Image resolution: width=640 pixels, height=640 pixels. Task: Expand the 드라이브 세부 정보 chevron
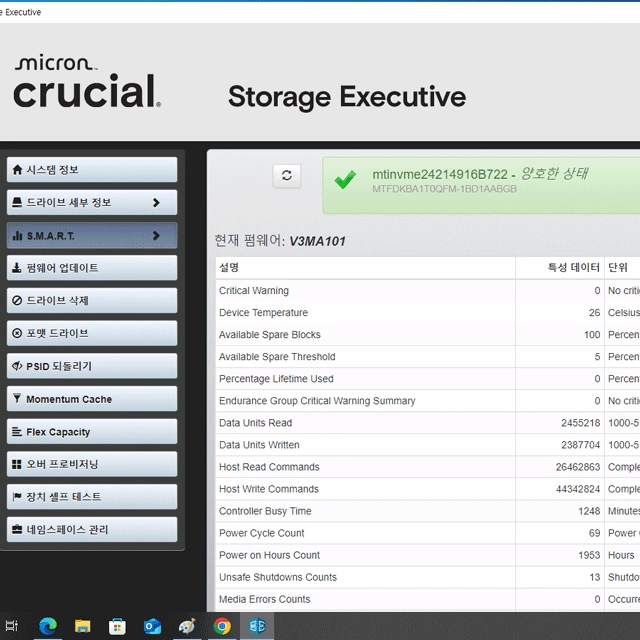pos(156,202)
